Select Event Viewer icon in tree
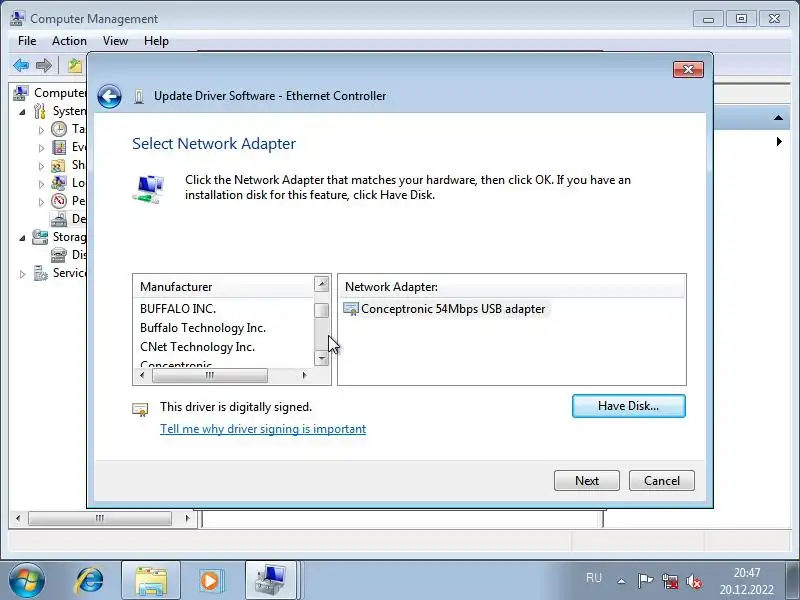The width and height of the screenshot is (800, 600). click(x=59, y=147)
